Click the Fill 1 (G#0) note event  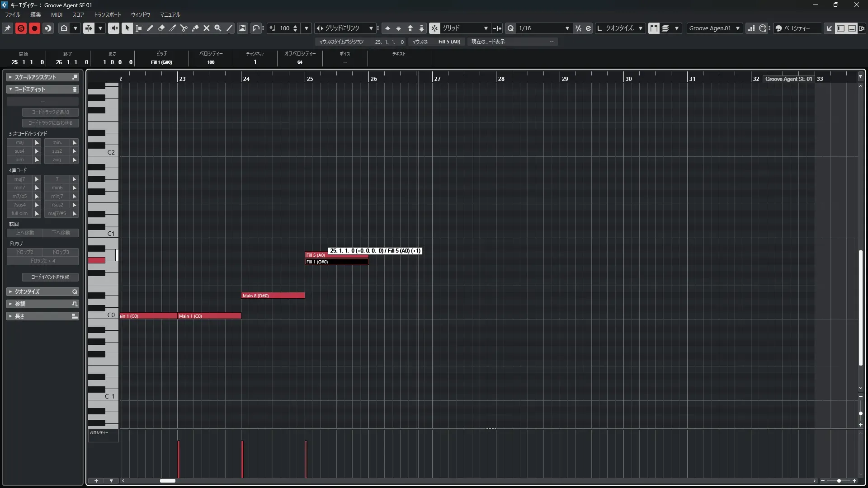(336, 262)
